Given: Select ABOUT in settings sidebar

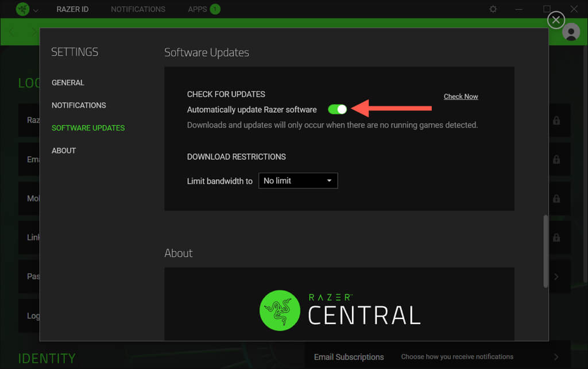Looking at the screenshot, I should pyautogui.click(x=64, y=151).
